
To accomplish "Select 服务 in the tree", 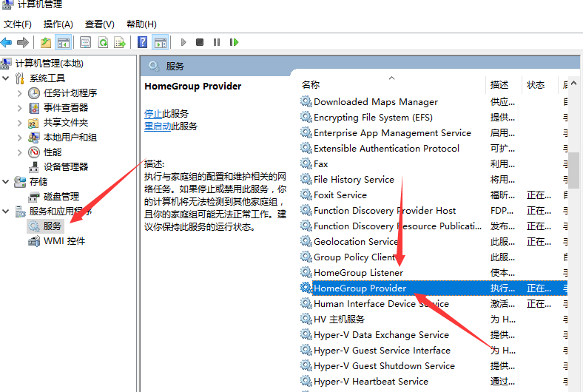I will pyautogui.click(x=52, y=226).
